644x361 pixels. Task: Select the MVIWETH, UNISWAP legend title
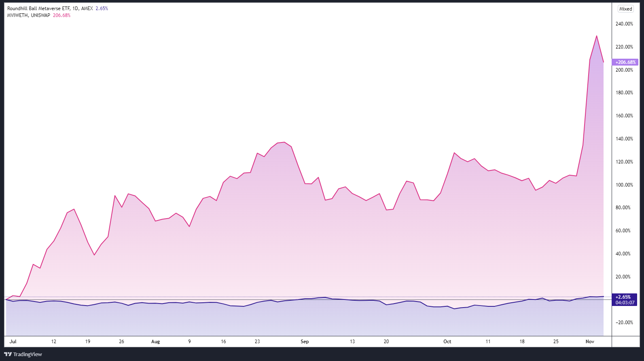(29, 15)
